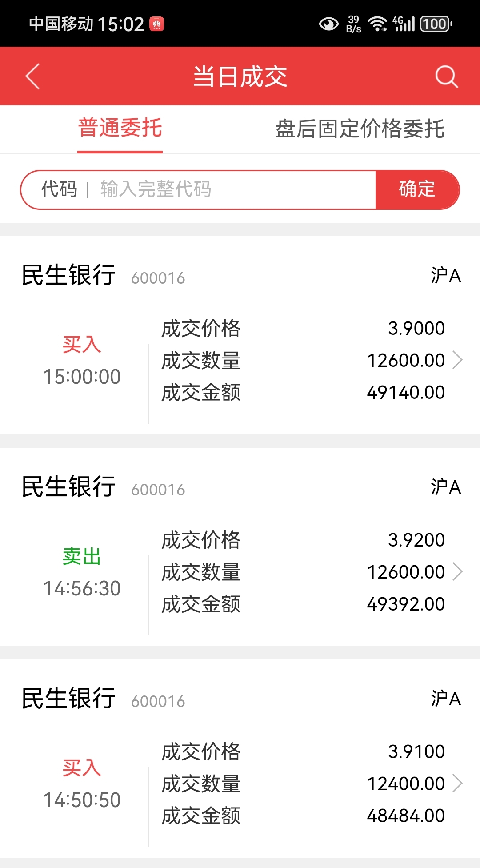Screen dimensions: 480x868
Task: Tap the Huawei notification icon
Action: 156,24
